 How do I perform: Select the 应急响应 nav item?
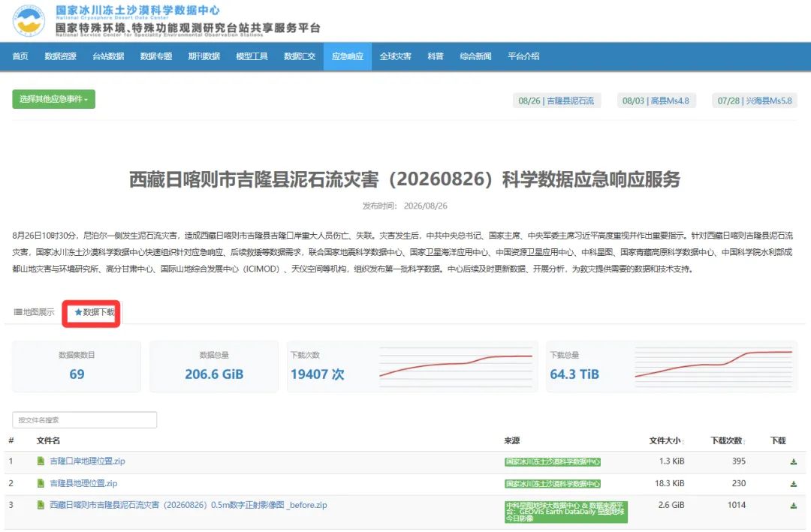tap(348, 56)
